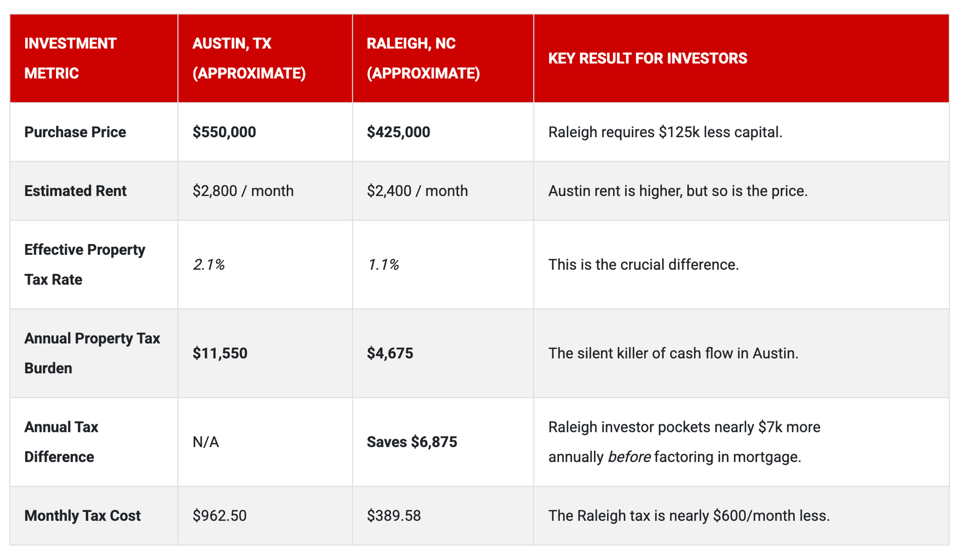
Task: Select the $550,000 Austin purchase price cell
Action: click(x=224, y=132)
